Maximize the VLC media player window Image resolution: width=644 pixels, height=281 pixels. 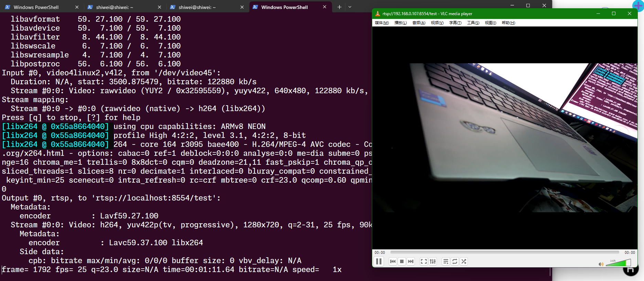coord(614,13)
